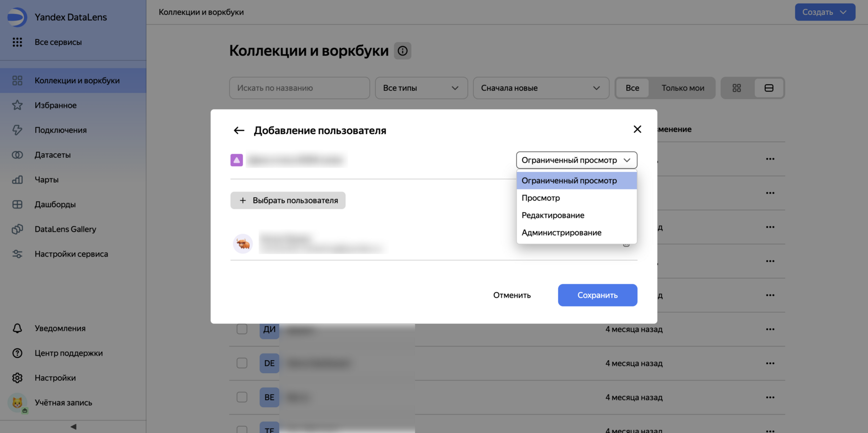Switch to grid view icon
The height and width of the screenshot is (433, 868).
[x=737, y=88]
